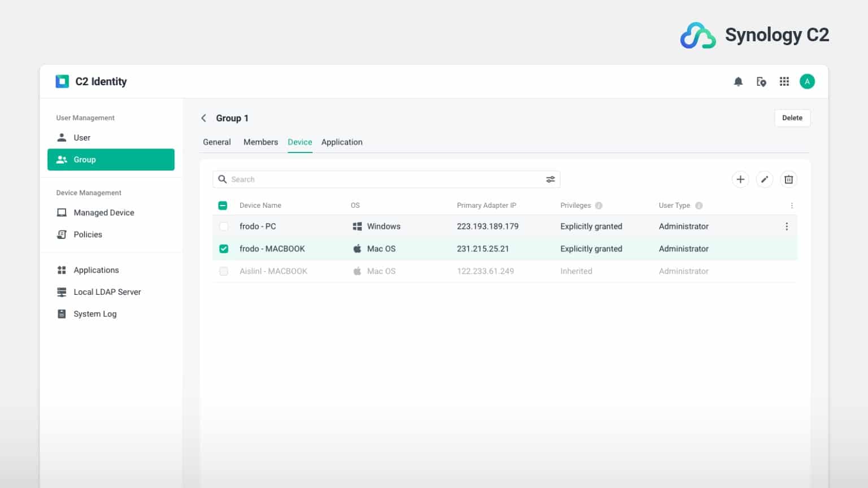Image resolution: width=868 pixels, height=488 pixels.
Task: Click the trash delete icon
Action: pyautogui.click(x=789, y=180)
